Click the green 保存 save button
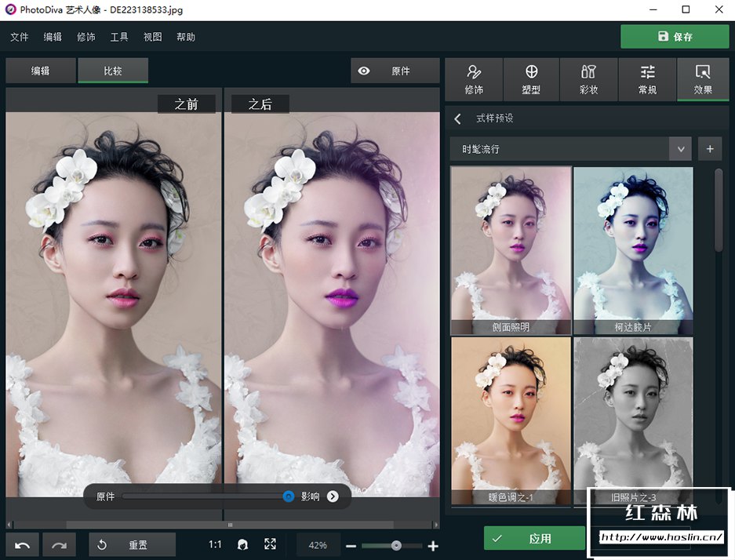 (x=675, y=37)
